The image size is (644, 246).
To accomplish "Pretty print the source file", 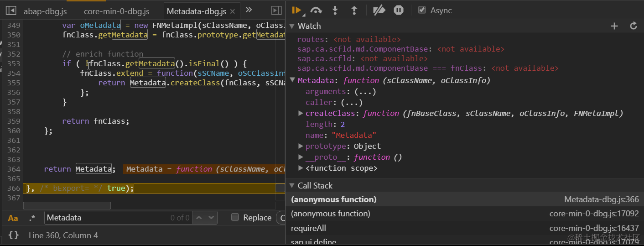I will coord(14,236).
